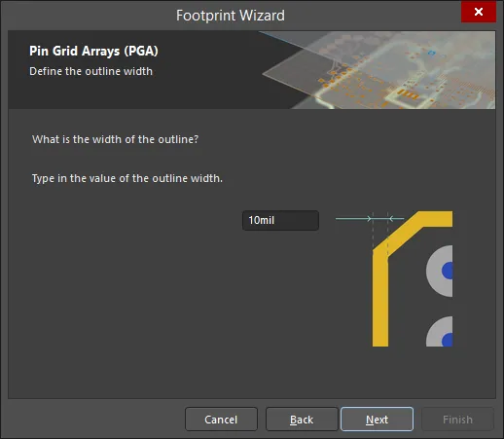This screenshot has height=439, width=504.
Task: Close the Footprint Wizard dialog
Action: (x=479, y=12)
